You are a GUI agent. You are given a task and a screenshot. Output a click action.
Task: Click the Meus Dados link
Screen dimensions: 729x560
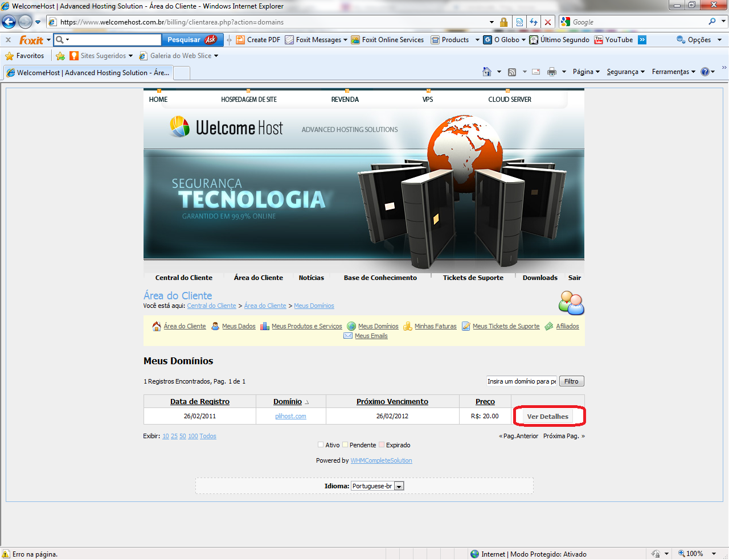(x=238, y=326)
